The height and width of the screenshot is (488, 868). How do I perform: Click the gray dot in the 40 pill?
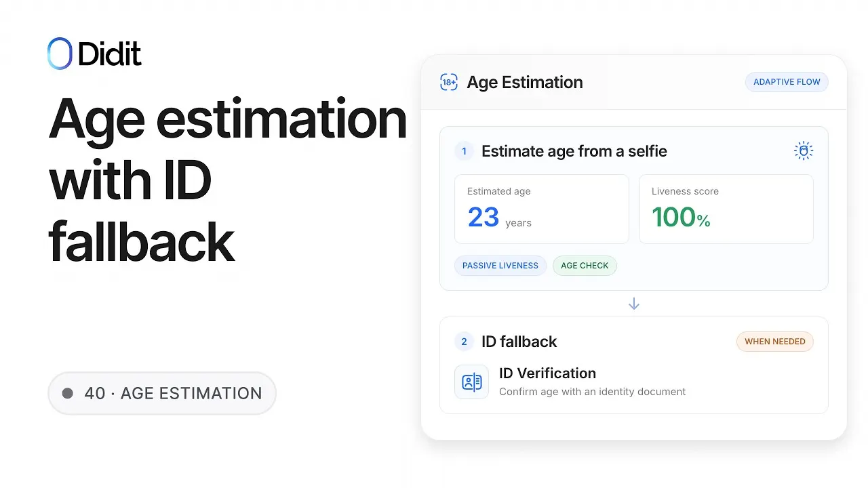tap(67, 393)
